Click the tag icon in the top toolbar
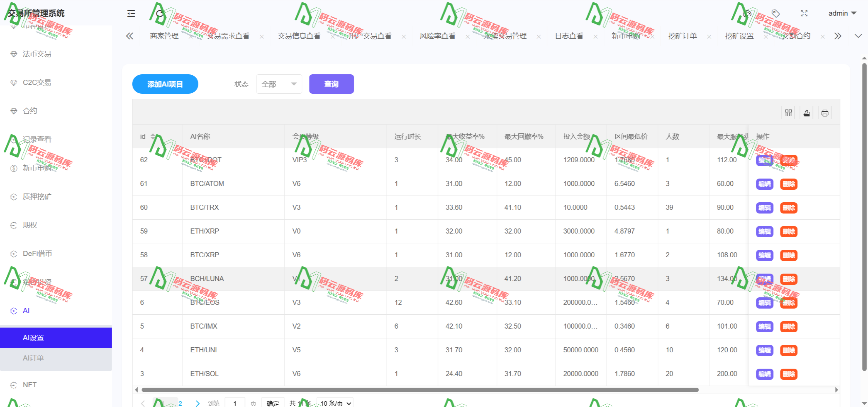The image size is (868, 407). point(775,13)
